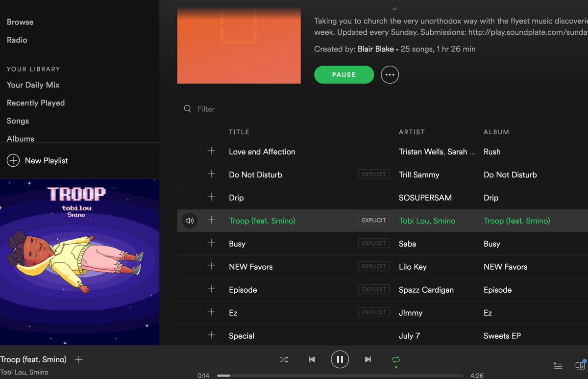Open now-playing title Troop (feat. Smino)
Viewport: 588px width, 379px height.
click(33, 359)
